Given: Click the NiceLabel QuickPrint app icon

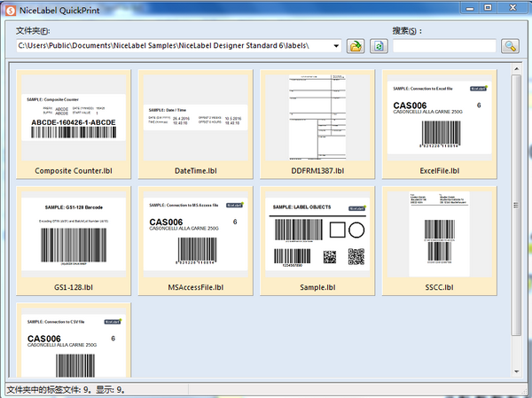Looking at the screenshot, I should coord(9,9).
